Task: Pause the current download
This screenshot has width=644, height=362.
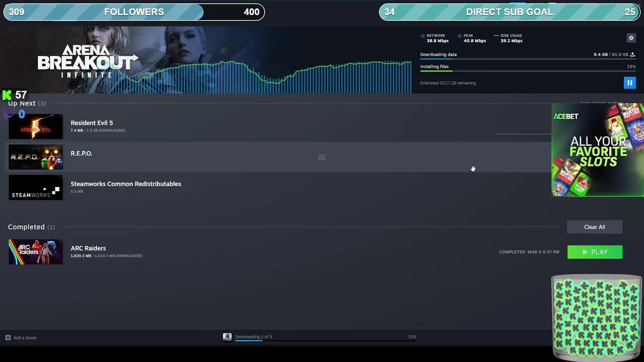Action: [x=629, y=82]
